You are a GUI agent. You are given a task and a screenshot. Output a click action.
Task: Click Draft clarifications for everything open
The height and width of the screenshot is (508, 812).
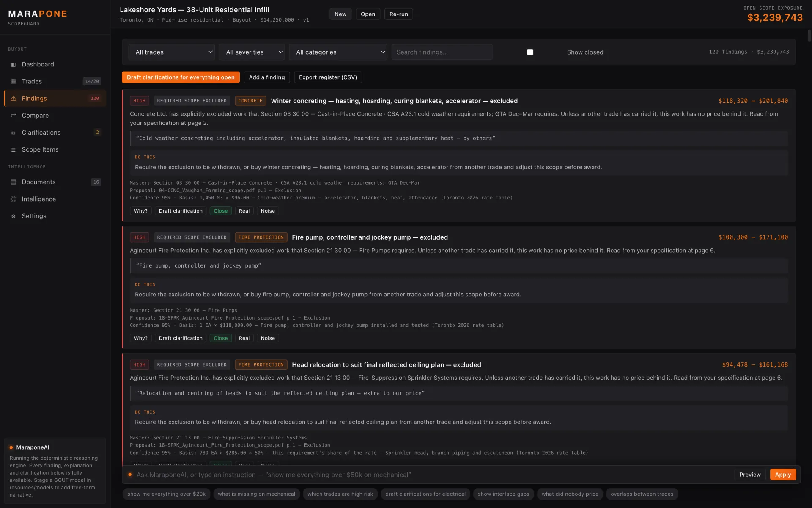pyautogui.click(x=181, y=77)
